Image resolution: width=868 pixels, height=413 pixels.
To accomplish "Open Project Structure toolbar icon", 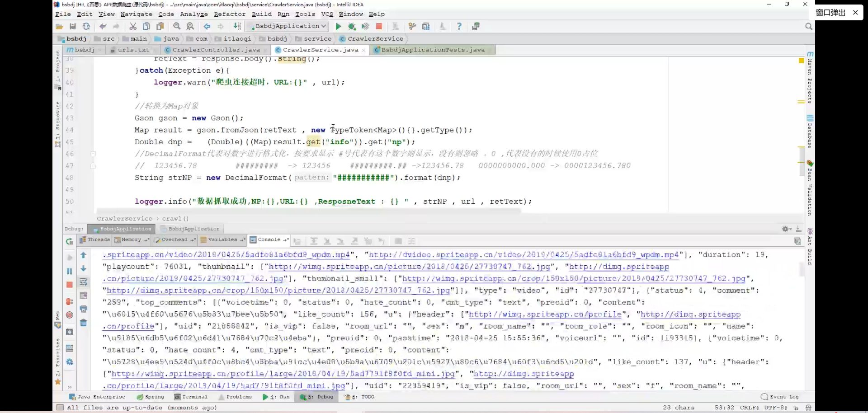I will [x=426, y=26].
